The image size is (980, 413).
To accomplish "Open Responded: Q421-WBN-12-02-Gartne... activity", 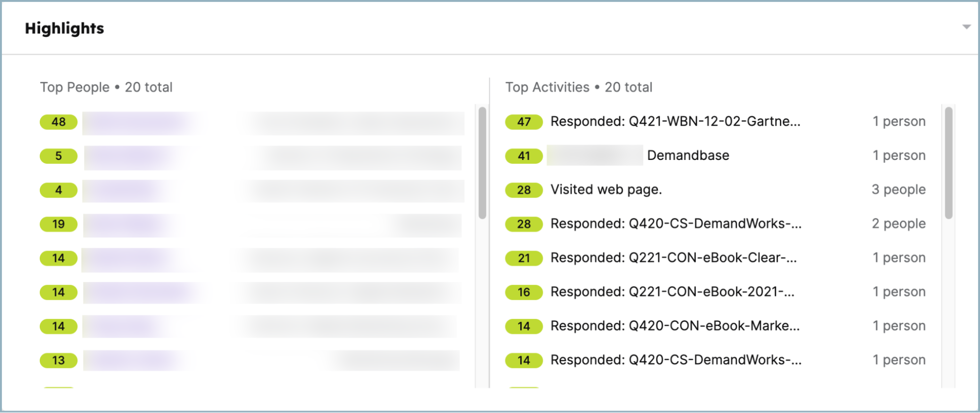I will [675, 122].
